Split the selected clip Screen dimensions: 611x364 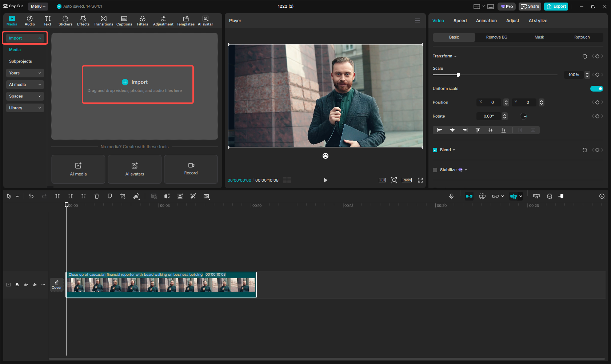[x=57, y=196]
